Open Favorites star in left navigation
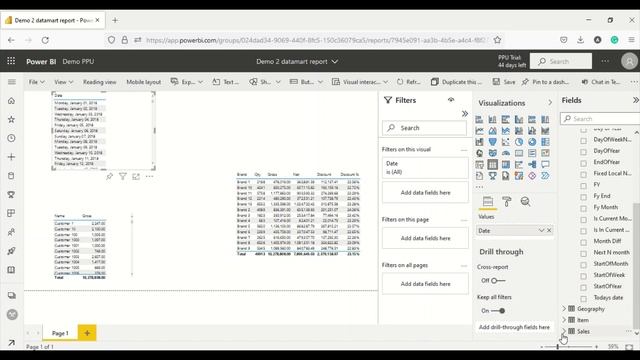Image resolution: width=640 pixels, height=360 pixels. (x=11, y=120)
